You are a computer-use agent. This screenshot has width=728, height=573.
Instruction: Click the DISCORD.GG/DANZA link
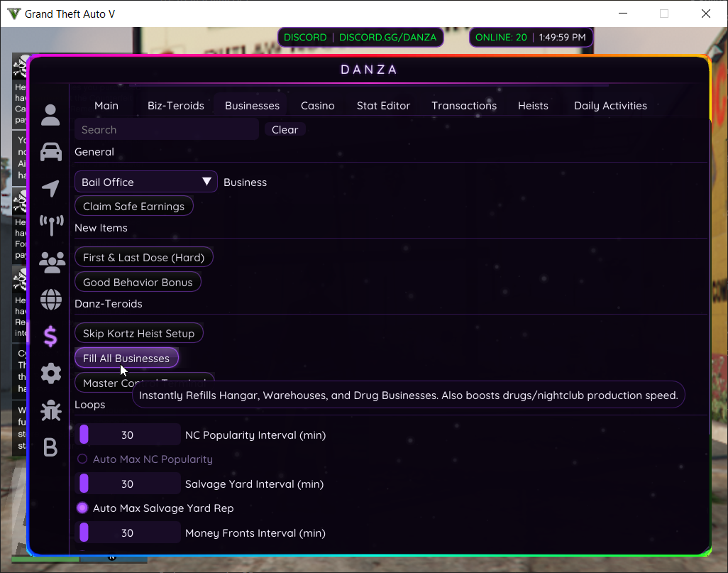(387, 37)
